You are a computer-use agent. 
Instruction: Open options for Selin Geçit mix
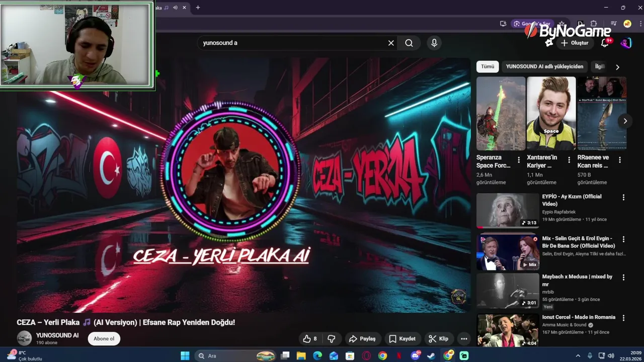click(623, 239)
